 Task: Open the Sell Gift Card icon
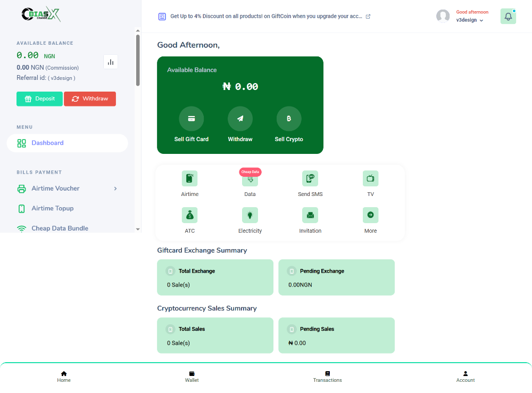click(192, 118)
